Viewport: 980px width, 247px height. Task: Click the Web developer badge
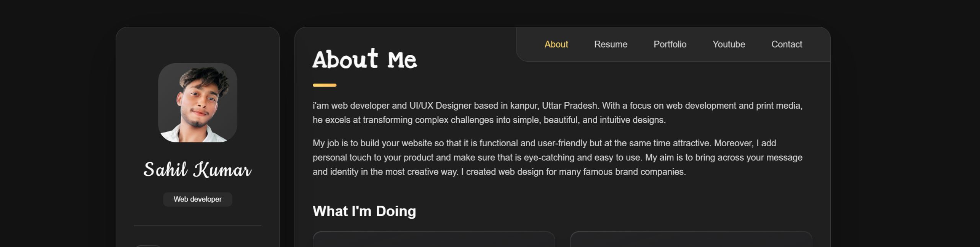pos(198,200)
